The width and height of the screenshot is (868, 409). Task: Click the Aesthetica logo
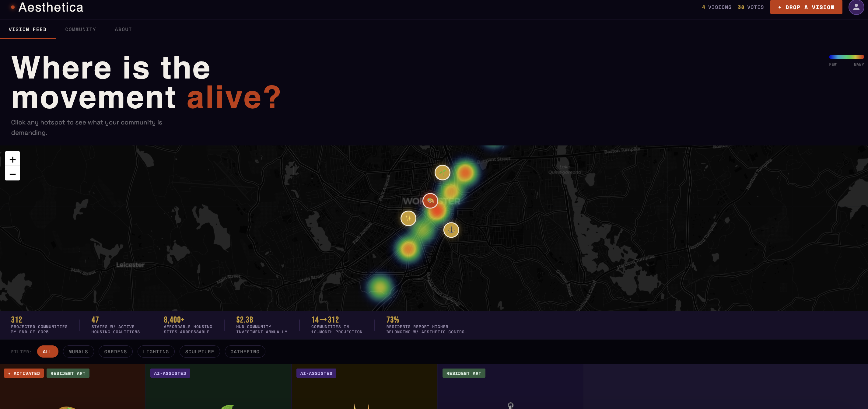pos(51,7)
